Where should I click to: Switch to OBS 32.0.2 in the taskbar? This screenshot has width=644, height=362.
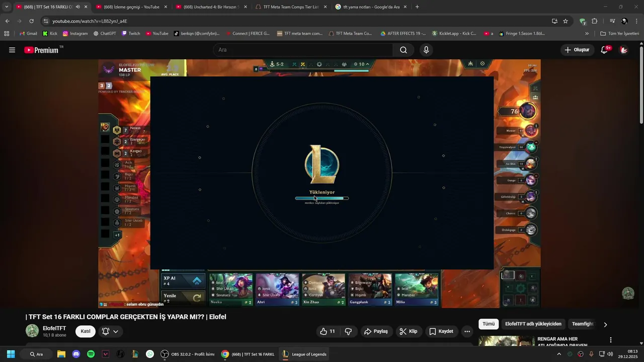pyautogui.click(x=188, y=354)
